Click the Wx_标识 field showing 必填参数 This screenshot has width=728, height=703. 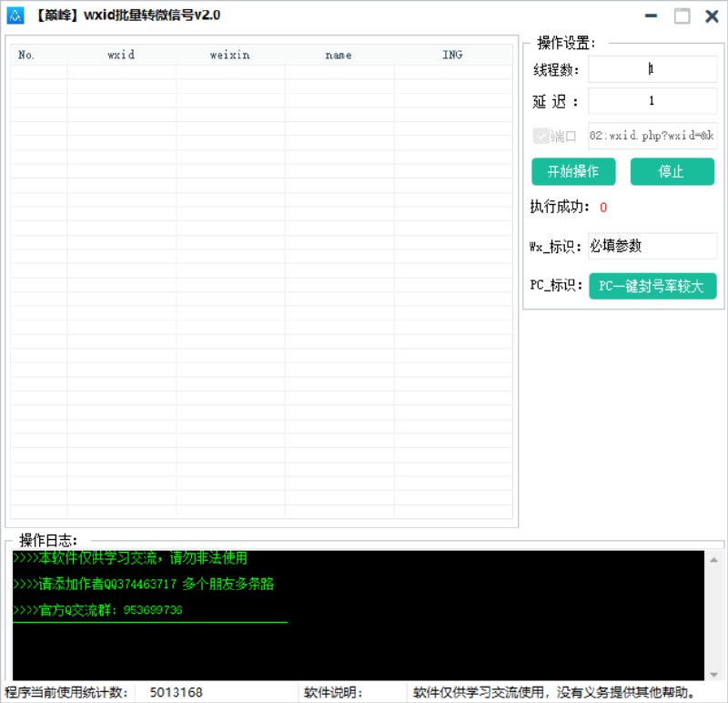[x=652, y=245]
